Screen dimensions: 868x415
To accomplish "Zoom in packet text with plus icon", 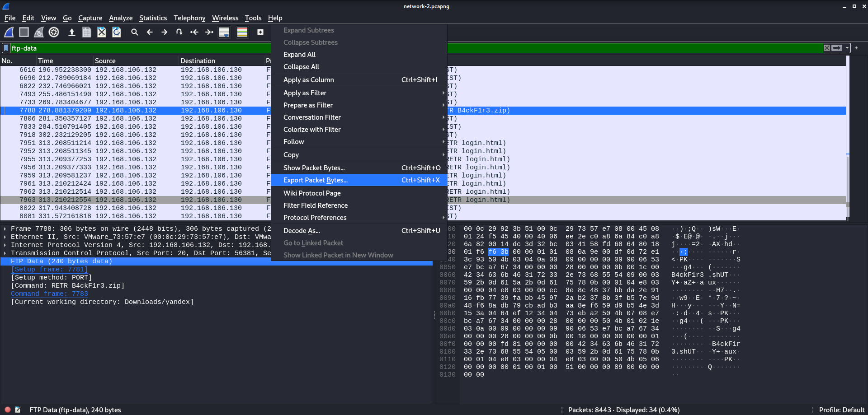I will coord(260,32).
